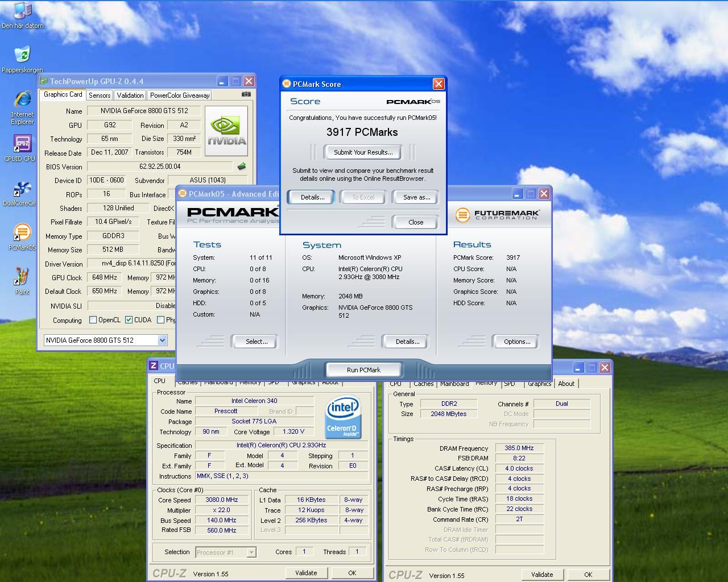Click the PCMark Score dialog title icon
The height and width of the screenshot is (582, 728).
pyautogui.click(x=287, y=84)
